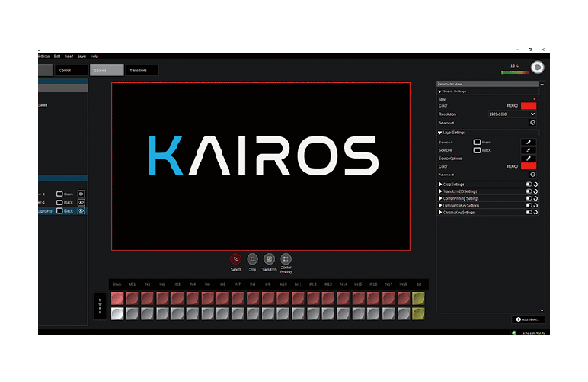Open the Edit menu
Image resolution: width=588 pixels, height=382 pixels.
56,56
